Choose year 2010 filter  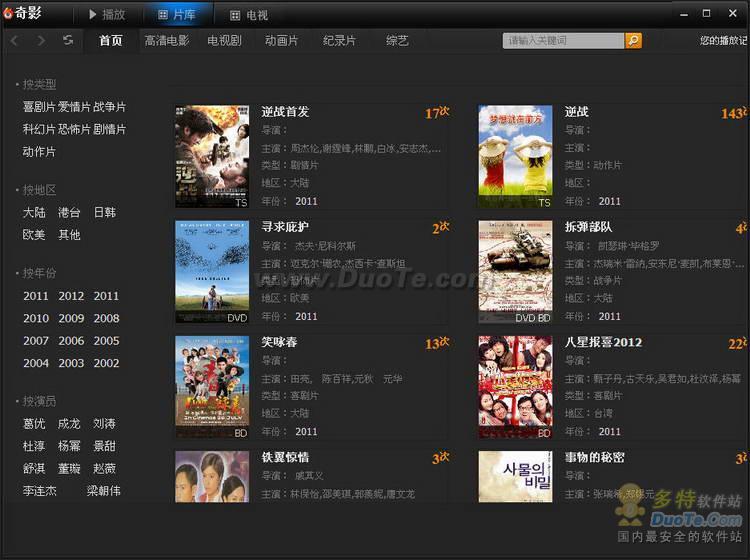coord(36,318)
